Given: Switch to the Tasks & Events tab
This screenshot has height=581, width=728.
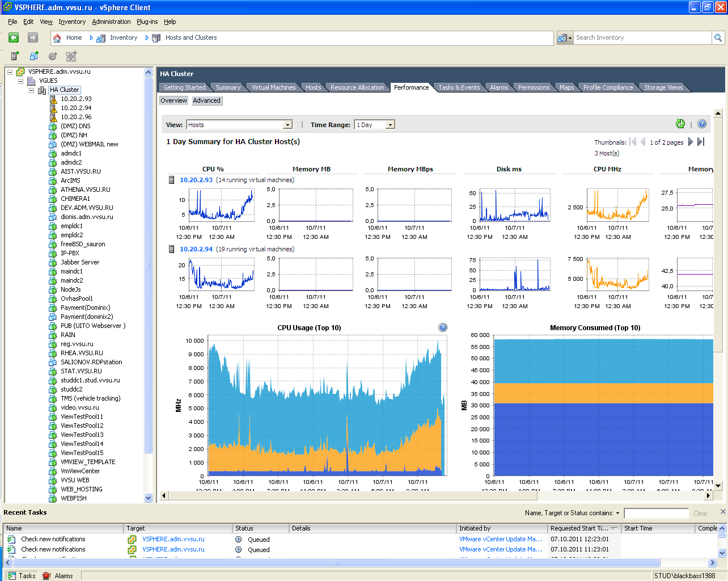Looking at the screenshot, I should coord(459,87).
